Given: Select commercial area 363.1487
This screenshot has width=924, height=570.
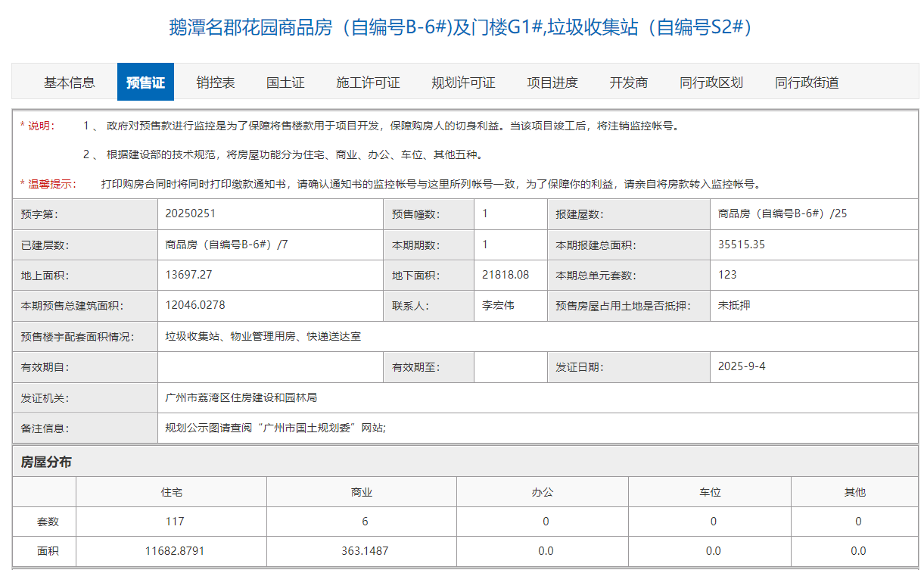Looking at the screenshot, I should tap(365, 551).
